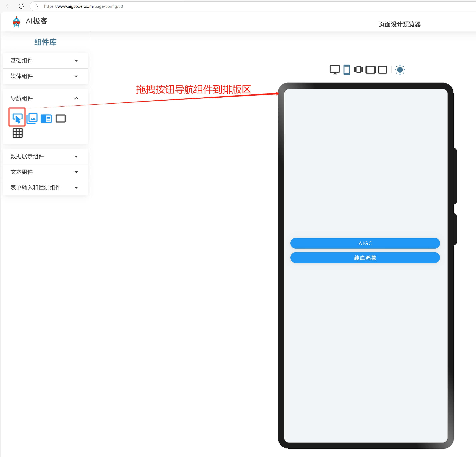This screenshot has height=457, width=476.
Task: Select the empty rectangle container component icon
Action: (60, 119)
